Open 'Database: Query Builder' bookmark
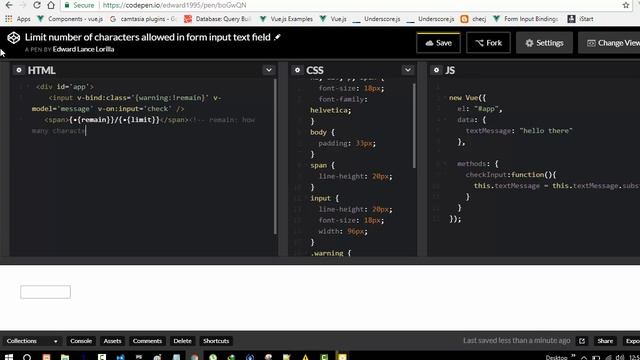This screenshot has width=640, height=360. [218, 19]
